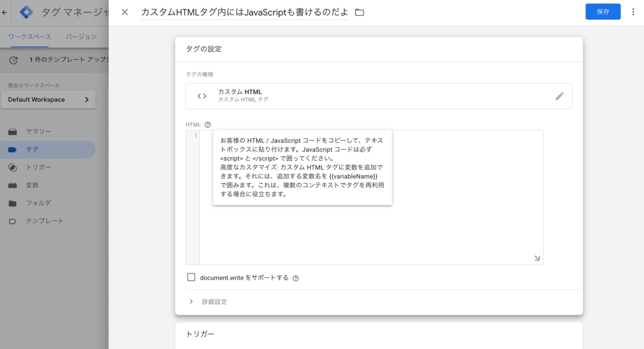Select タグ in the sidebar
The height and width of the screenshot is (349, 644).
[x=48, y=150]
